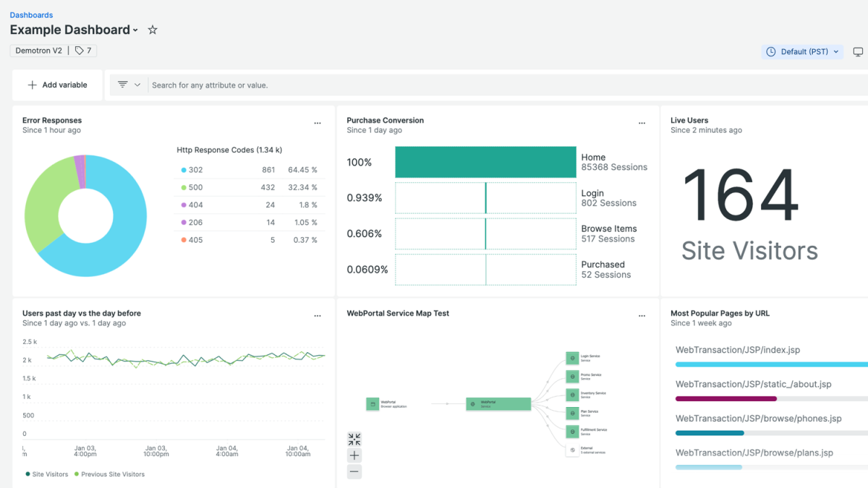Zoom in on the service map
The height and width of the screenshot is (488, 868).
[x=354, y=455]
